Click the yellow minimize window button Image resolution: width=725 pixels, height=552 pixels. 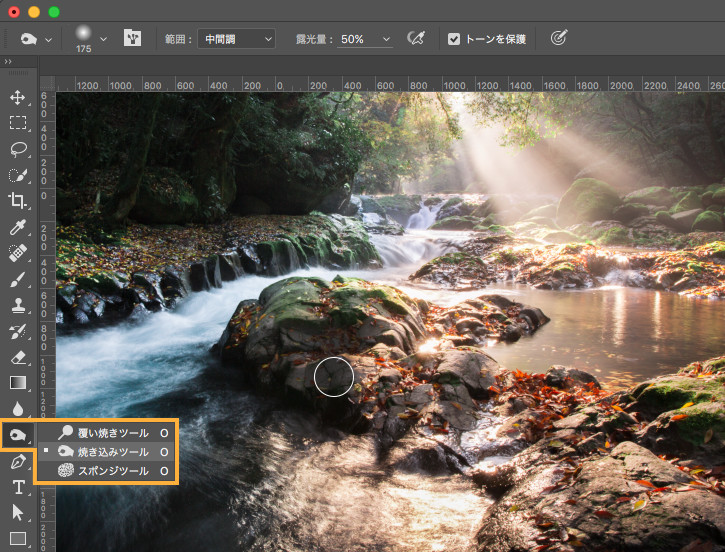[x=34, y=12]
